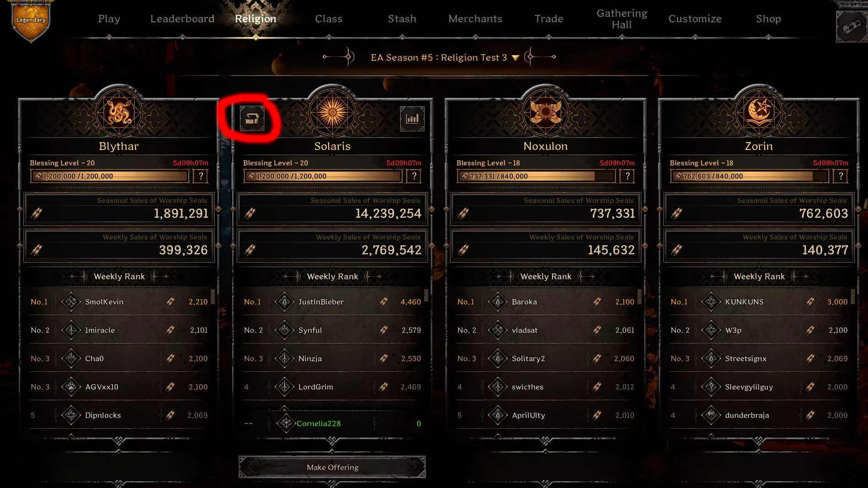Expand the Noxulon weekly rank list
Image resolution: width=868 pixels, height=488 pixels.
546,441
